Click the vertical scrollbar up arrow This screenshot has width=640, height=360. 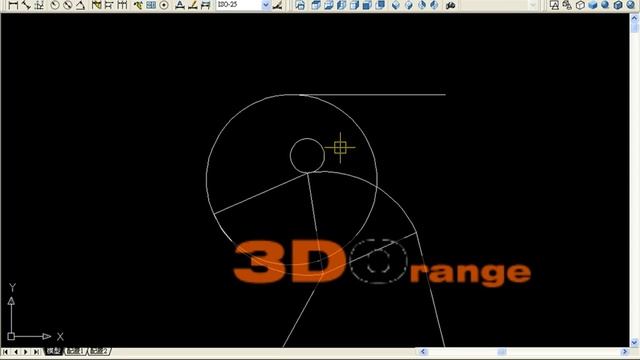(634, 18)
